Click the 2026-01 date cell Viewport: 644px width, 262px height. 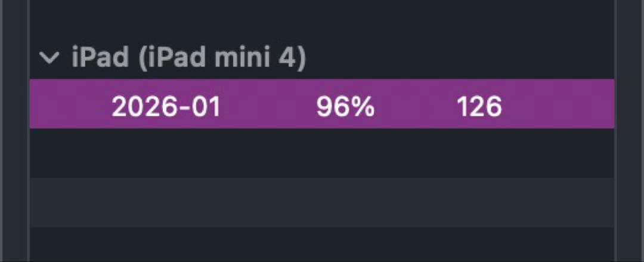coord(166,107)
